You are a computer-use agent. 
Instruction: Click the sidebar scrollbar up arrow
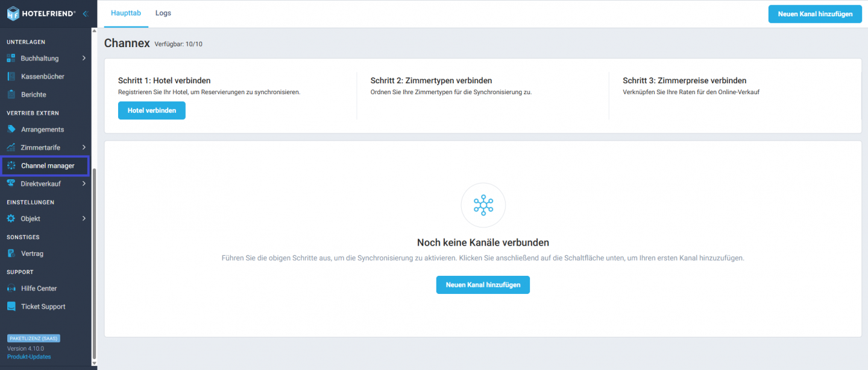[93, 31]
